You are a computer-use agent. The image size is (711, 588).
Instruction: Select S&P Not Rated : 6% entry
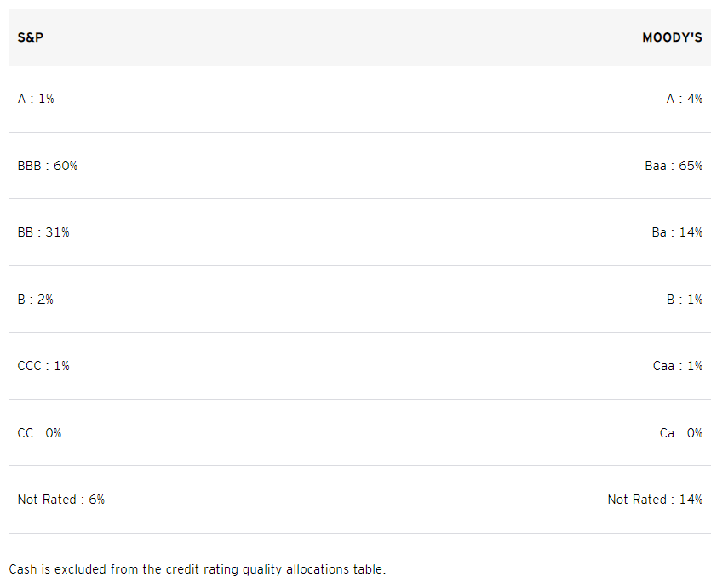tap(61, 500)
